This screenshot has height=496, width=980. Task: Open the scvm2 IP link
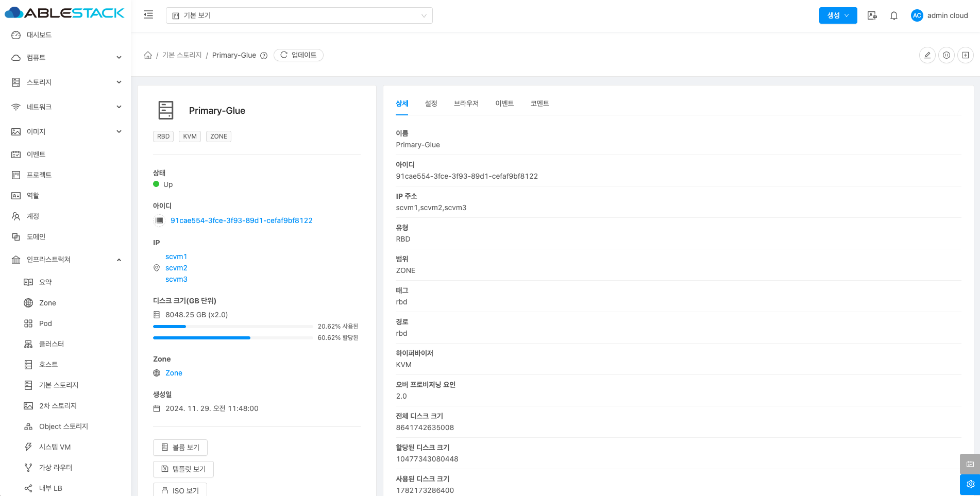coord(176,268)
